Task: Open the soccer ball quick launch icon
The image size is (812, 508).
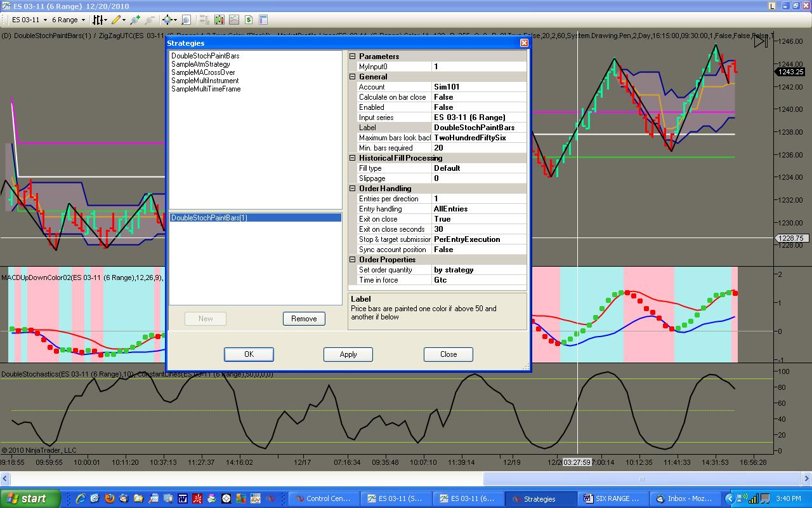Action: point(226,498)
